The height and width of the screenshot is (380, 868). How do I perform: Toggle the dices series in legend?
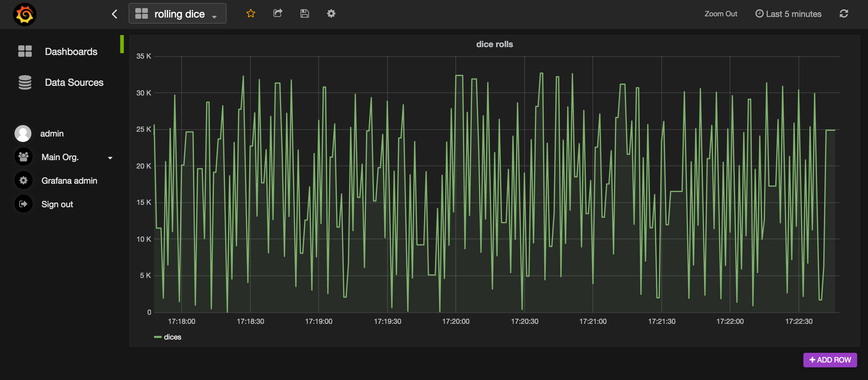172,337
